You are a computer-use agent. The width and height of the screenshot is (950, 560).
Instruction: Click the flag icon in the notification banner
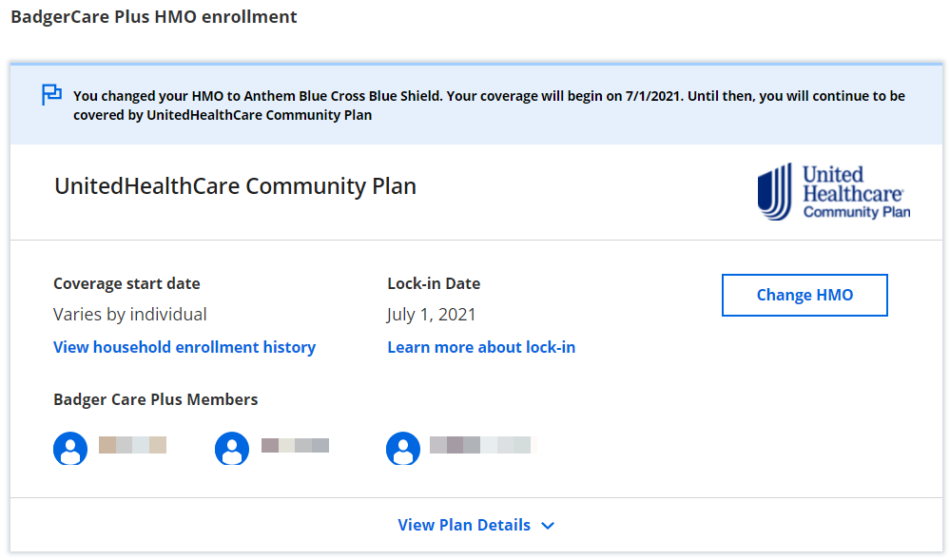pos(51,94)
